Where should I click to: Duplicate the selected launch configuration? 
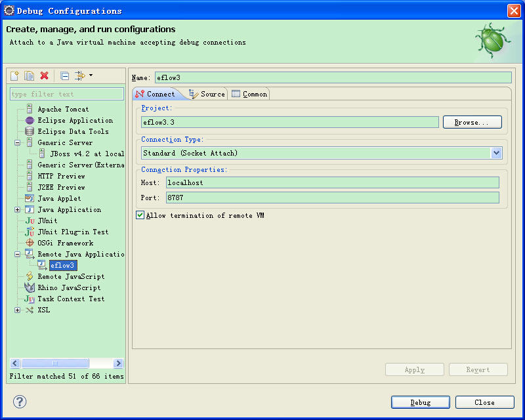pyautogui.click(x=29, y=76)
